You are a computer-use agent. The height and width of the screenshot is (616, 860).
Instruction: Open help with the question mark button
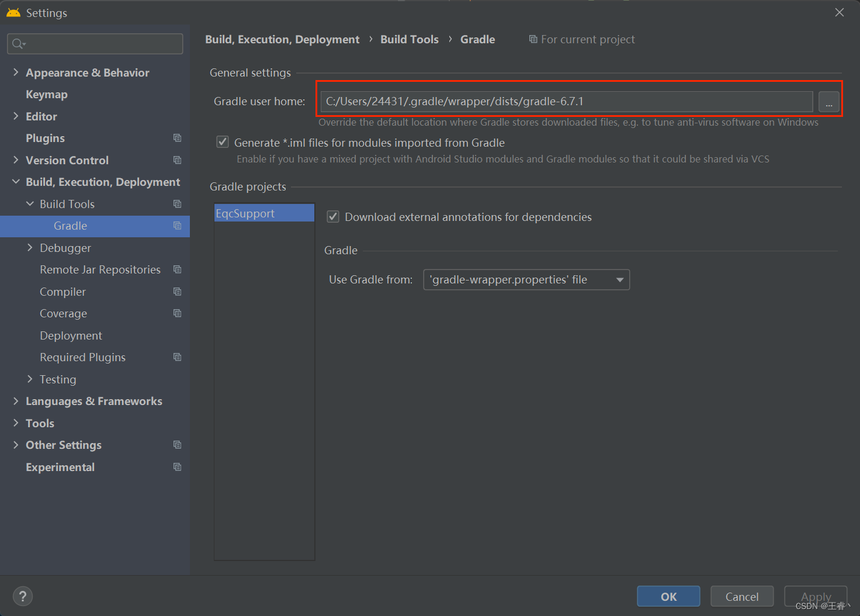[23, 596]
